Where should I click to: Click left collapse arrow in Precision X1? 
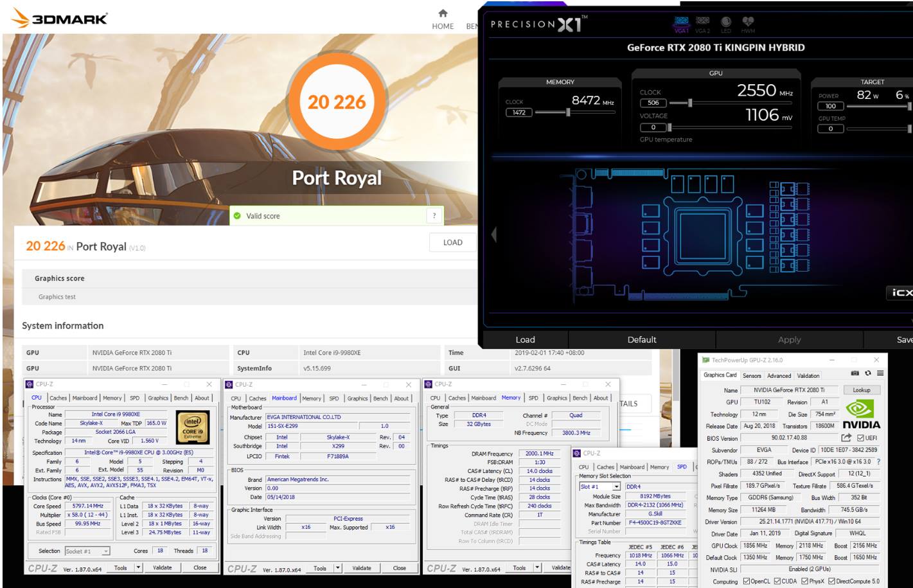click(493, 234)
